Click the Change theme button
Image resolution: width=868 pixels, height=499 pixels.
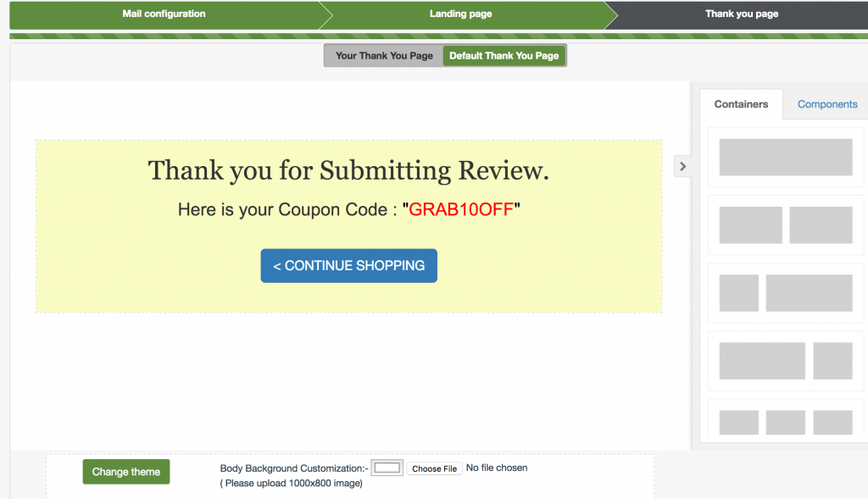pyautogui.click(x=126, y=472)
